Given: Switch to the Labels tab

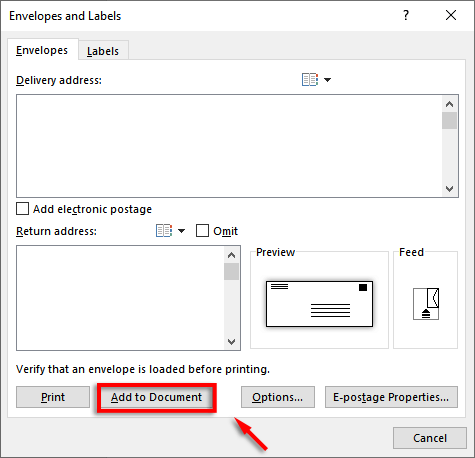Looking at the screenshot, I should (x=103, y=51).
